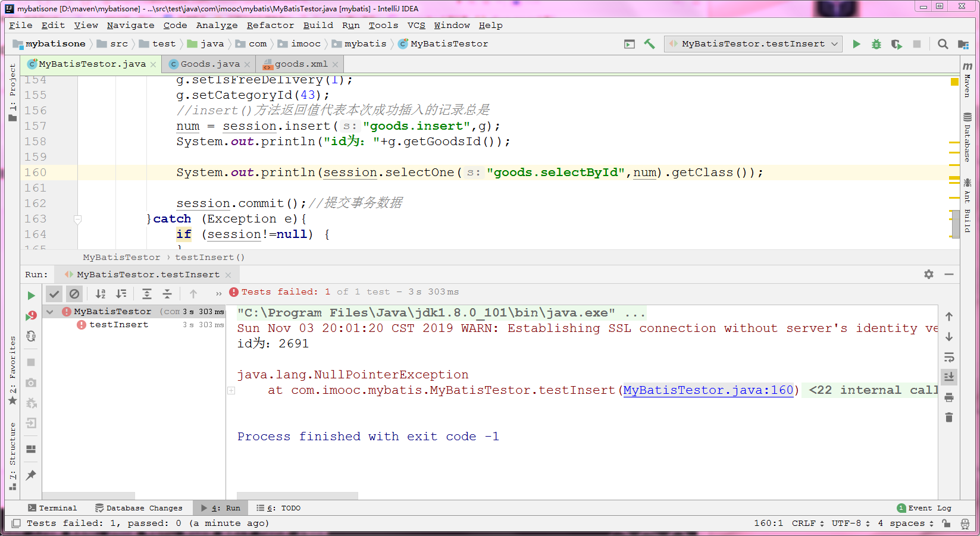Toggle tool window bars in the status bar corner

pyautogui.click(x=16, y=524)
